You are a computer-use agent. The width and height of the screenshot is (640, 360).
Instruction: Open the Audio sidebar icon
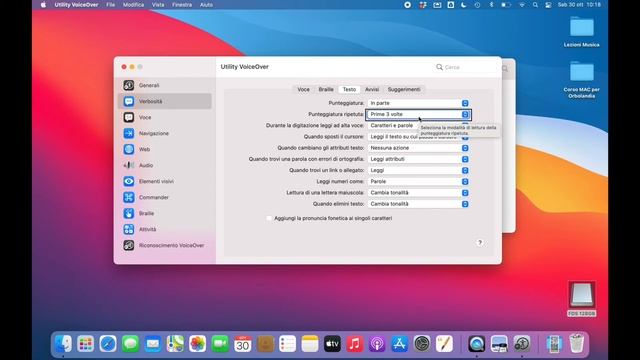coord(129,165)
